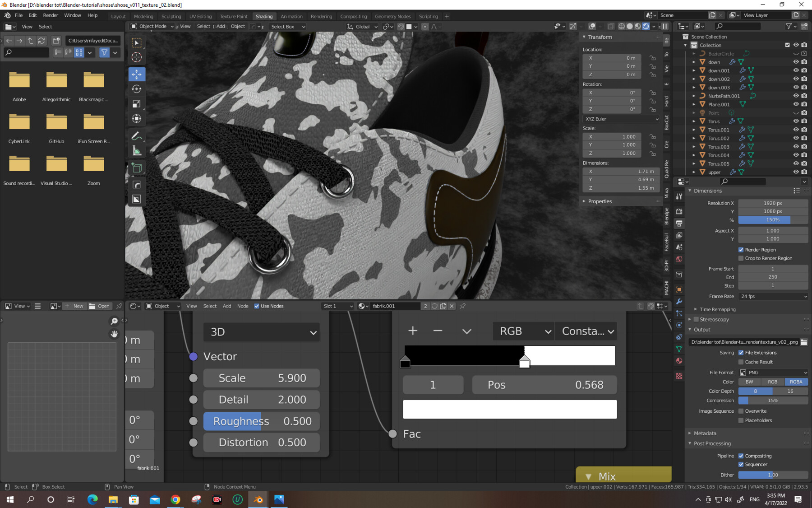Select the Annotate tool
The image size is (812, 508).
[137, 135]
